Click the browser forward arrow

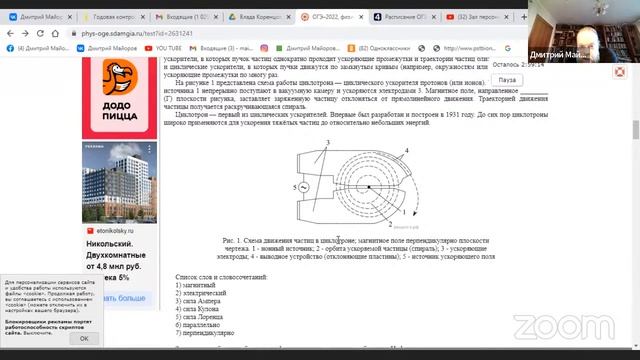25,33
